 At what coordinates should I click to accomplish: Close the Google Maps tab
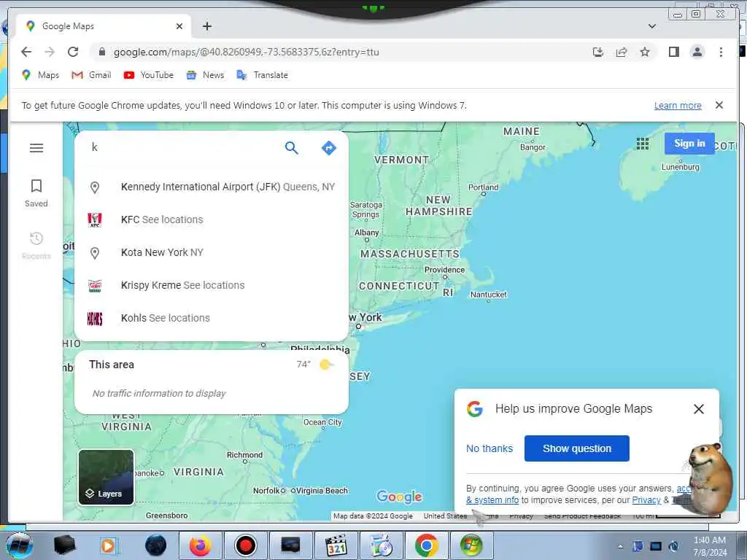point(179,26)
